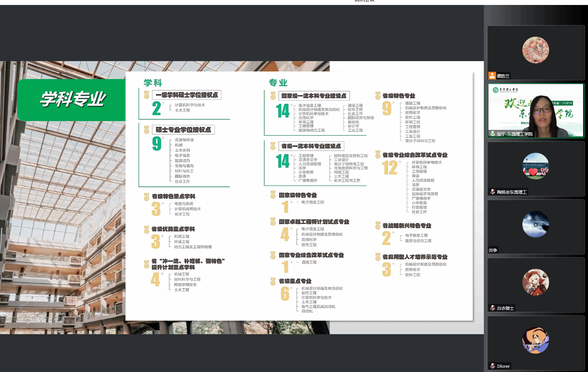Click the 硕士专业学位授权点 heading box
588x372 pixels.
click(x=183, y=130)
